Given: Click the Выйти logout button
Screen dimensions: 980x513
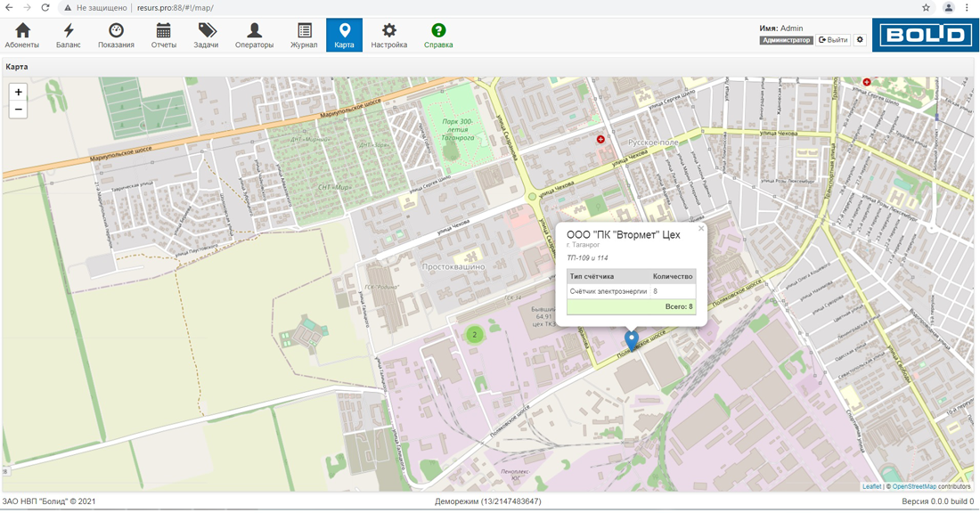Looking at the screenshot, I should point(834,40).
